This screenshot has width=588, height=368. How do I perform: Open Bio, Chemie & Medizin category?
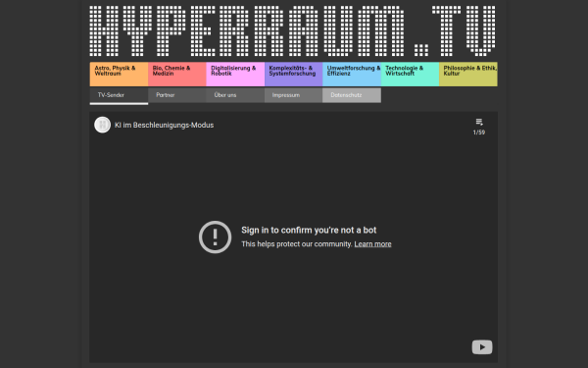click(177, 74)
